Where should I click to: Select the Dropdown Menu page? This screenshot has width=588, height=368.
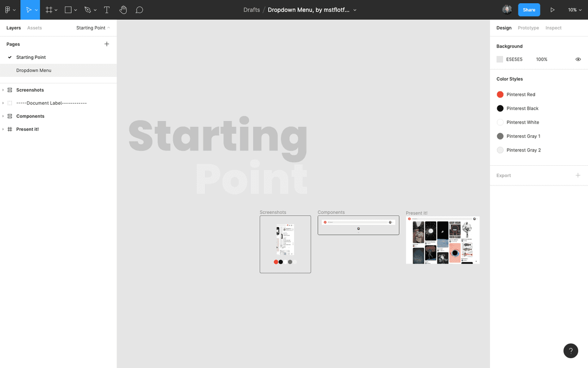34,70
